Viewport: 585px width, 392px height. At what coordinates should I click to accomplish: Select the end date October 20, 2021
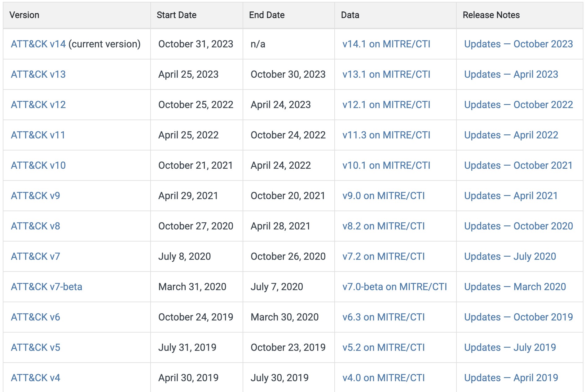coord(288,196)
